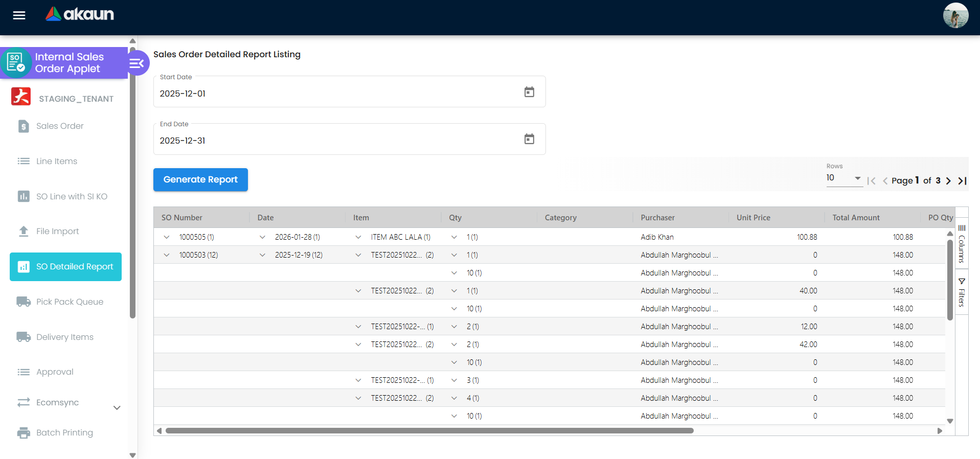Go to Sales Order menu item
Viewport: 980px width, 459px height.
(x=60, y=126)
